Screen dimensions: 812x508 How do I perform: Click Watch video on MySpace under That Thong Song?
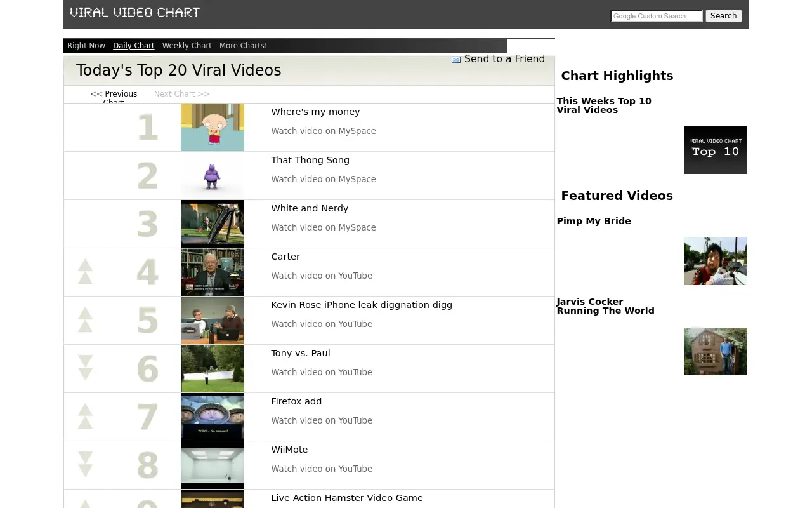324,179
